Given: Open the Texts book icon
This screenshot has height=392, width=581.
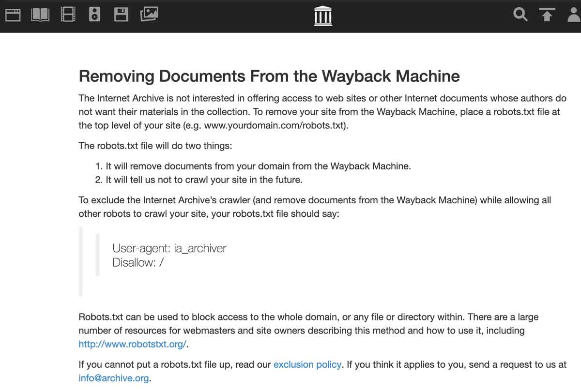Looking at the screenshot, I should [x=40, y=15].
